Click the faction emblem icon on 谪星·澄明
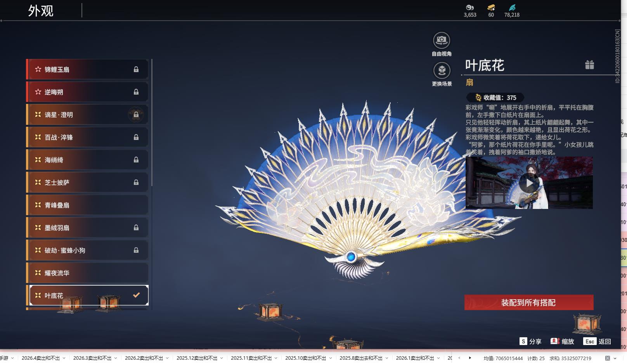Viewport: 627px width, 364px height. (x=136, y=114)
